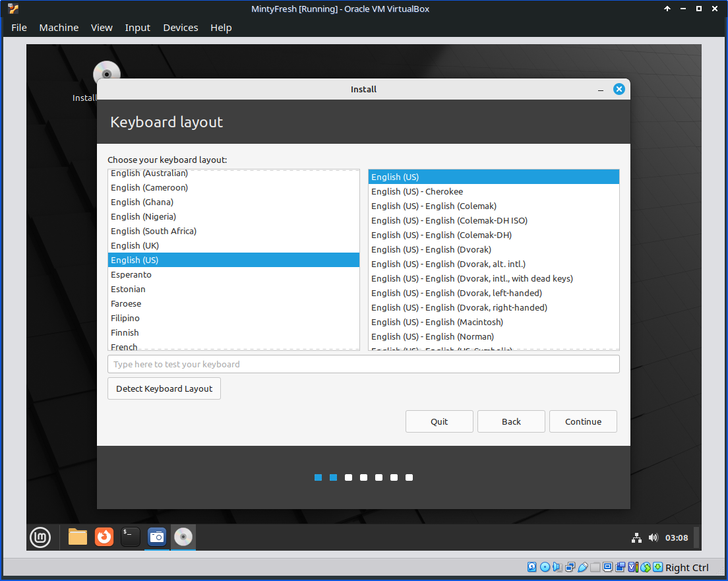This screenshot has width=728, height=581.
Task: Choose the English (Macintosh) variant
Action: point(493,322)
